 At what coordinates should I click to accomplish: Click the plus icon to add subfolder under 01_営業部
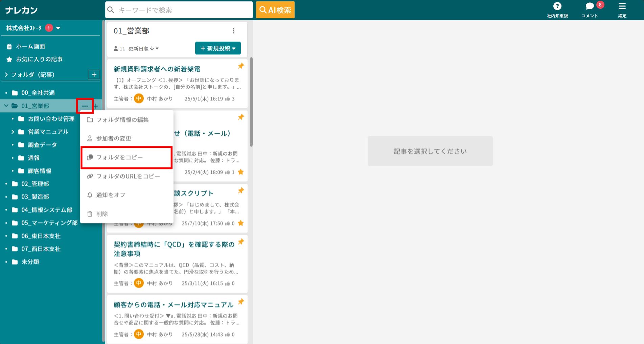[x=96, y=106]
